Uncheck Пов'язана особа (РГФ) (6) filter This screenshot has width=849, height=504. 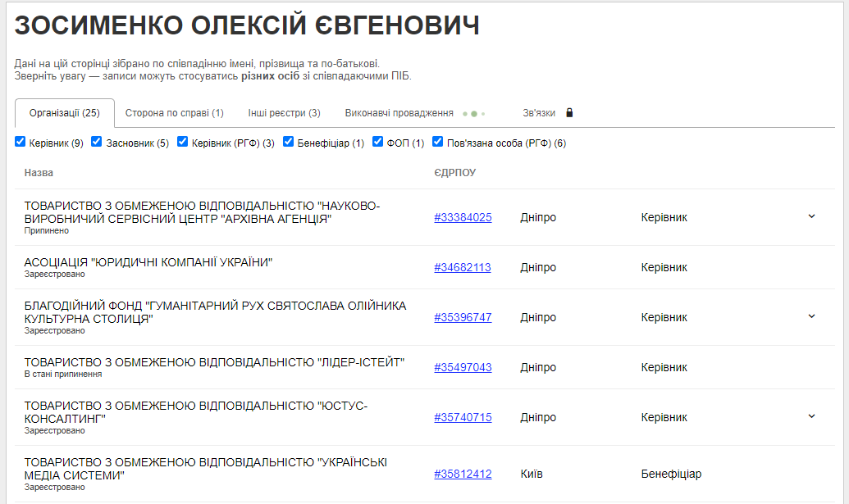[438, 142]
